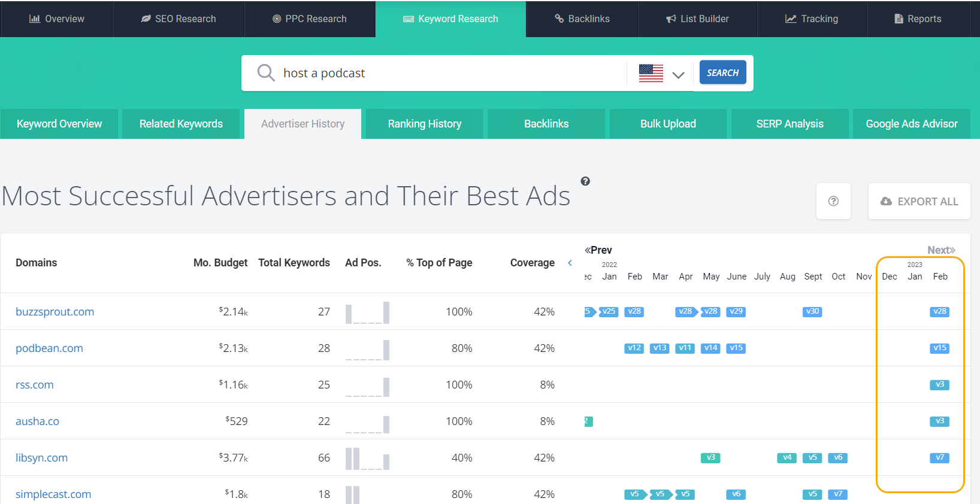Click libsyn ad position bar chart
Viewport: 980px width, 504px height.
point(367,459)
